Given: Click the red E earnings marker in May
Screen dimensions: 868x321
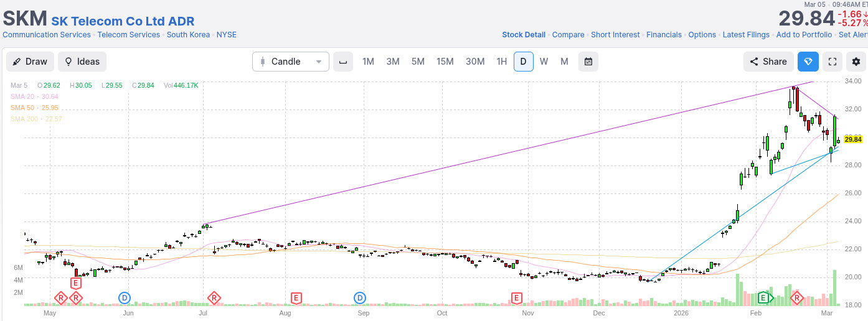Looking at the screenshot, I should 75,282.
